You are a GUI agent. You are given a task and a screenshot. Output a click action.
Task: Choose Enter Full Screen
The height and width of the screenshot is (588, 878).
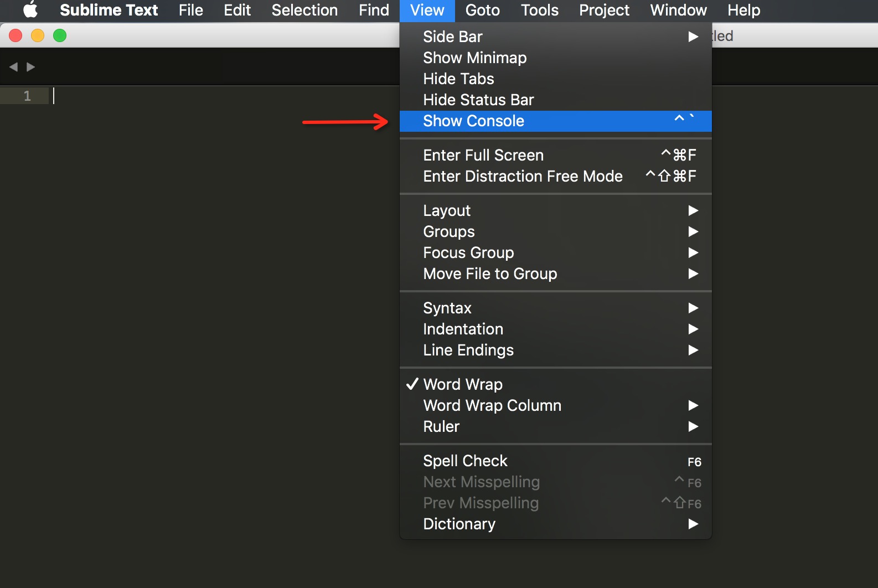483,155
